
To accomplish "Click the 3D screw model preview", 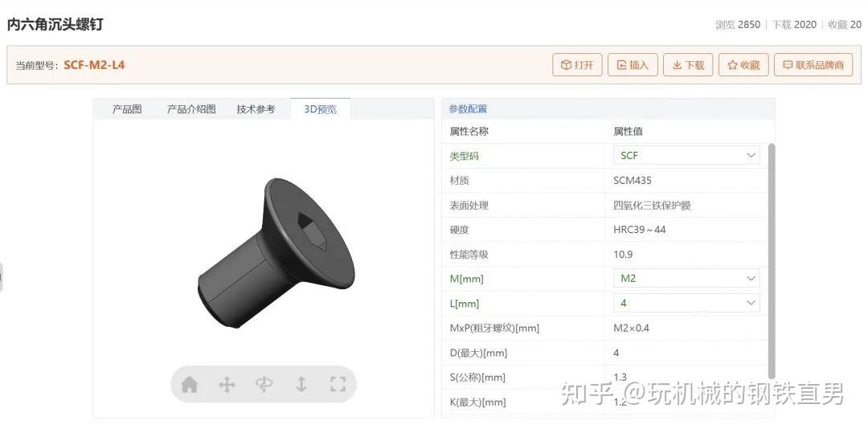I will pyautogui.click(x=276, y=252).
